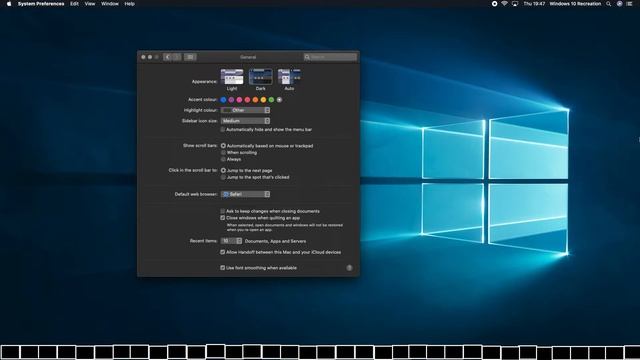Viewport: 640px width, 360px height.
Task: Choose the green accent colour
Action: [x=271, y=100]
